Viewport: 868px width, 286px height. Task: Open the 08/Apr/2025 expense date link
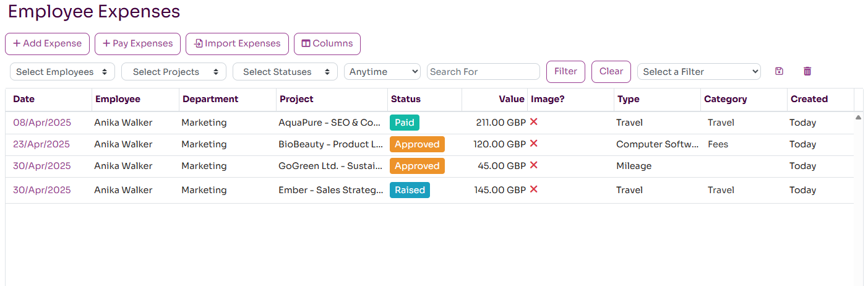42,123
